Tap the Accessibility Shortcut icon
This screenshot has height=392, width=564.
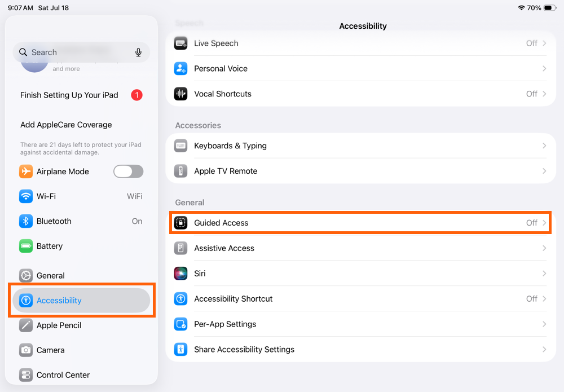tap(180, 298)
